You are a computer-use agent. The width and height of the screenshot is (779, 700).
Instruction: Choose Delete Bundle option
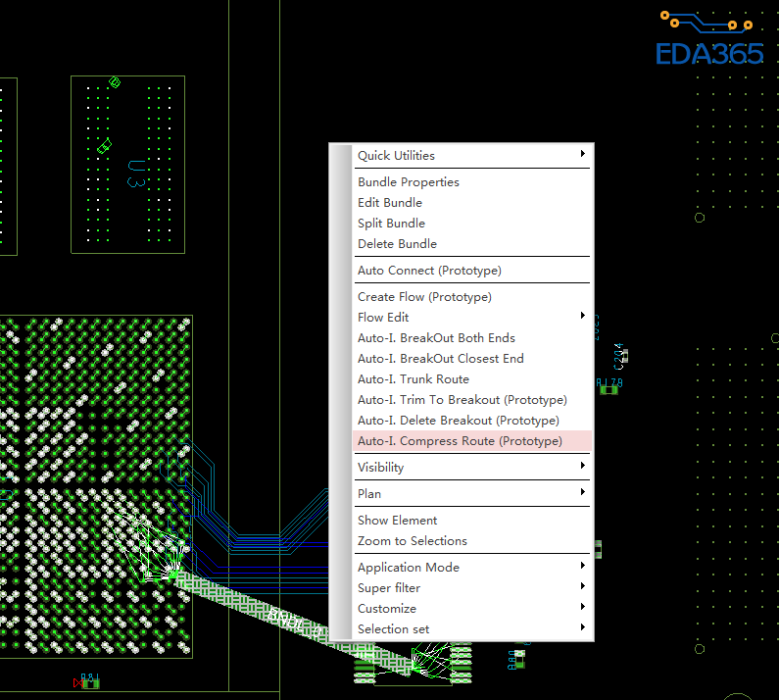click(x=397, y=244)
